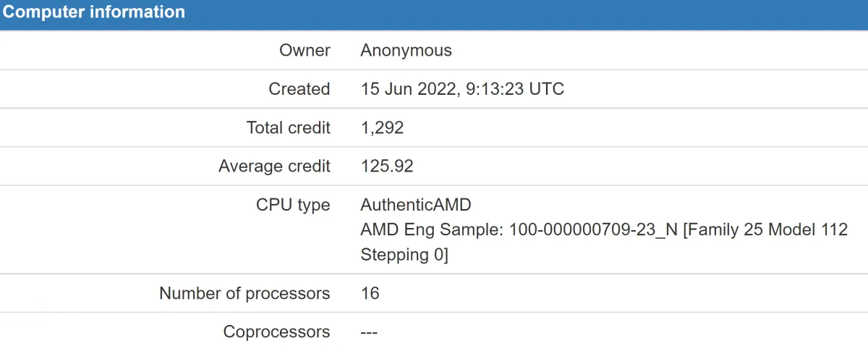Click the "Number of processors" label
868x346 pixels.
click(244, 293)
